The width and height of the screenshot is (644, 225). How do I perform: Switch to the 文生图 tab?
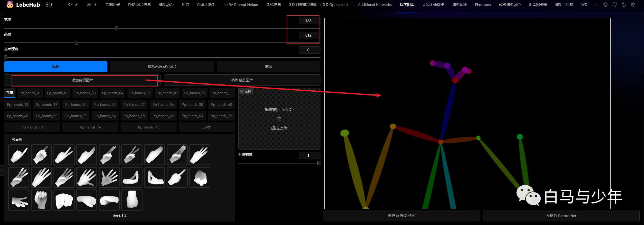click(73, 5)
